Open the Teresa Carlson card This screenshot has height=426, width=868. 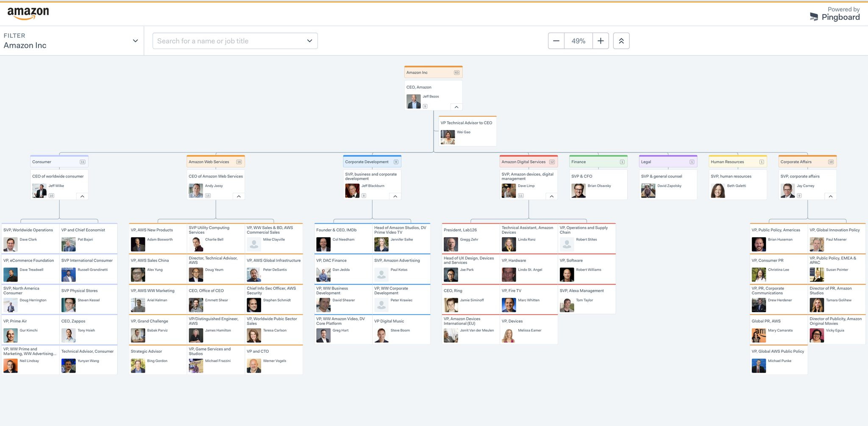pos(274,329)
